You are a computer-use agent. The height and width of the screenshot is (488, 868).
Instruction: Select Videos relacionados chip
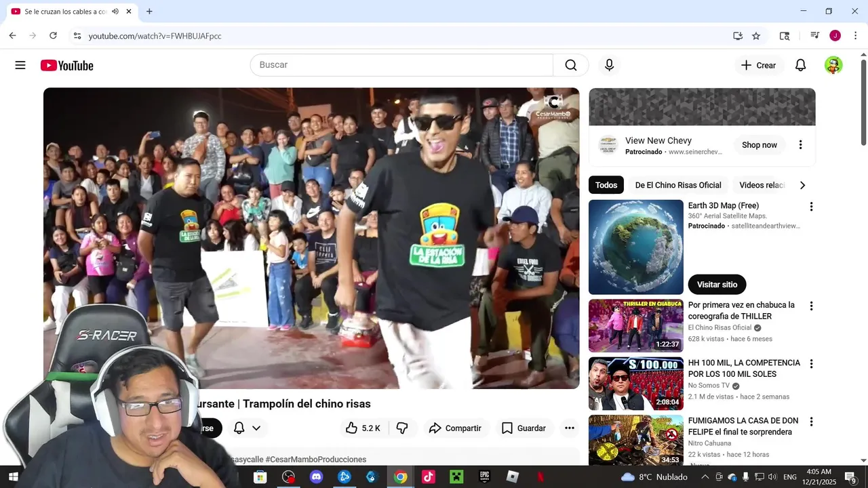(x=762, y=185)
